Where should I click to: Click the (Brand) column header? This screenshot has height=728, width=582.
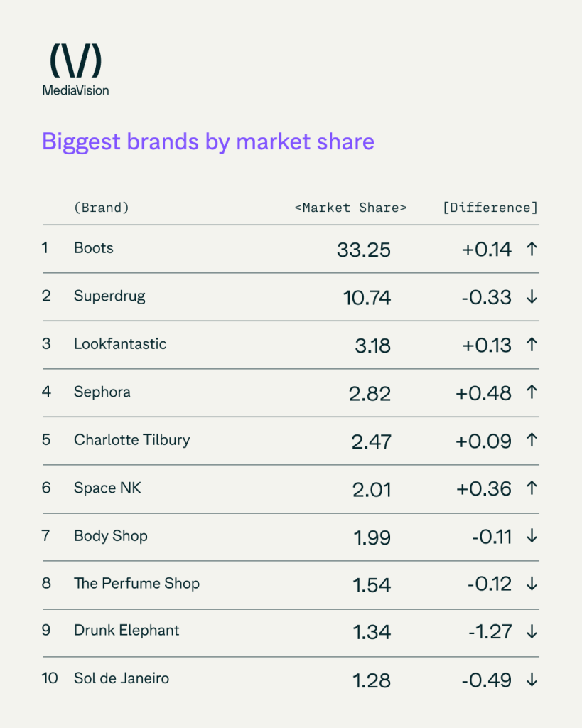[x=101, y=208]
